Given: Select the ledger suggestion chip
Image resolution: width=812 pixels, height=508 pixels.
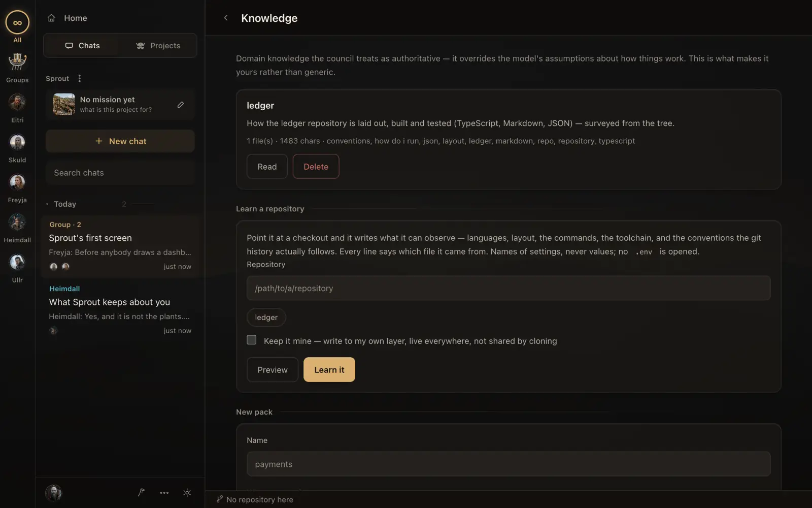Looking at the screenshot, I should point(266,317).
